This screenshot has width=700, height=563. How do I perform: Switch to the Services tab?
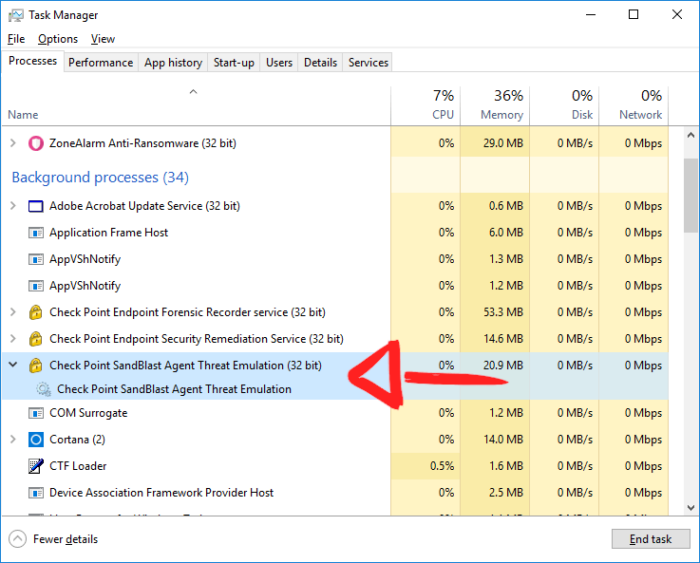coord(368,63)
